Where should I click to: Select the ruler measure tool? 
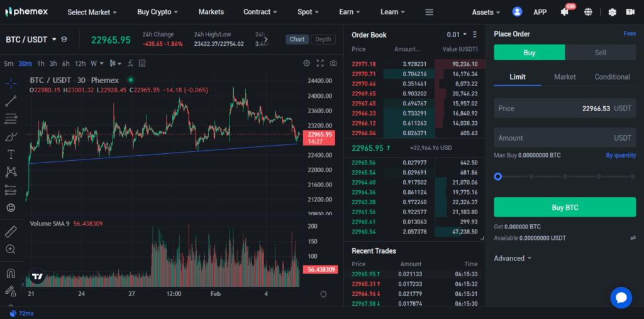pos(11,232)
